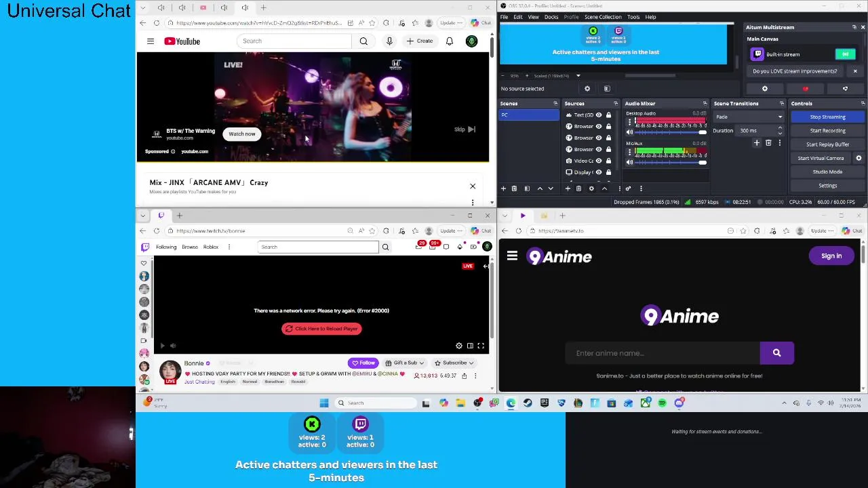The width and height of the screenshot is (868, 488).
Task: Open Twitch Following tab
Action: tap(166, 247)
